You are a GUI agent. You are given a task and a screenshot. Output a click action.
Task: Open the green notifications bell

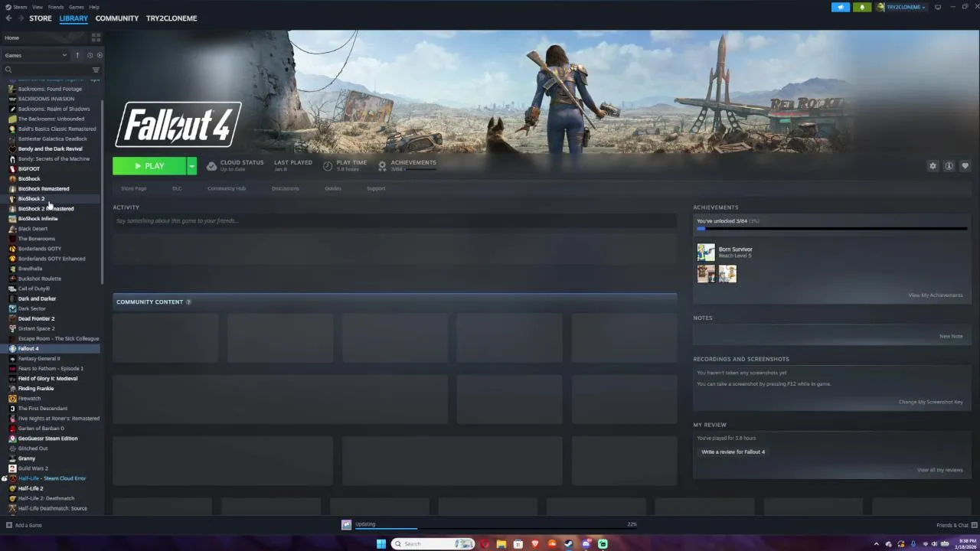862,7
